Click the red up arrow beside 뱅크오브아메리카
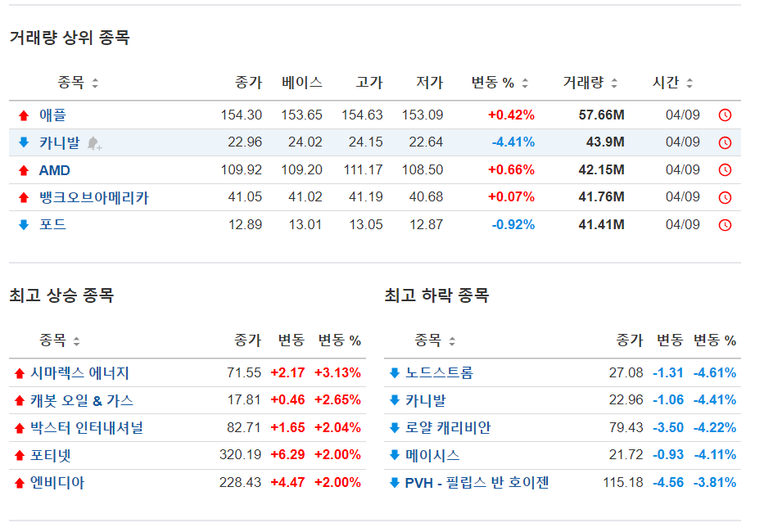The height and width of the screenshot is (532, 764). click(x=24, y=198)
